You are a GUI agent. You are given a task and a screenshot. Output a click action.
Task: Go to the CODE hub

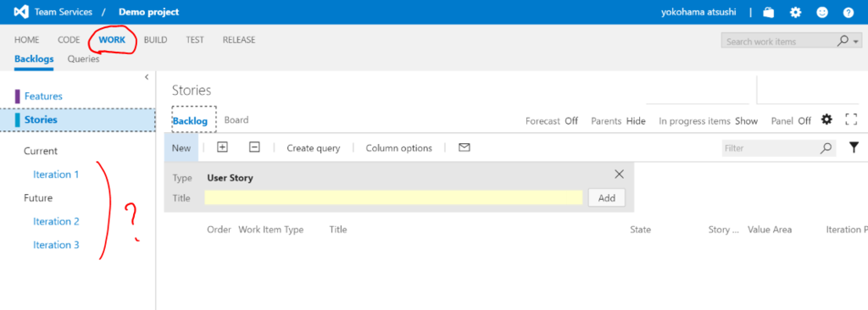pos(69,40)
